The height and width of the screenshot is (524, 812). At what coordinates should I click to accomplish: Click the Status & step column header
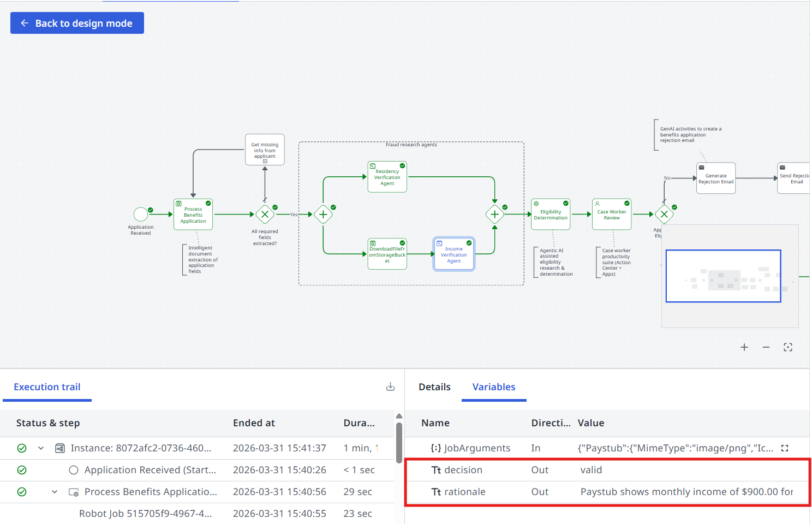(48, 423)
